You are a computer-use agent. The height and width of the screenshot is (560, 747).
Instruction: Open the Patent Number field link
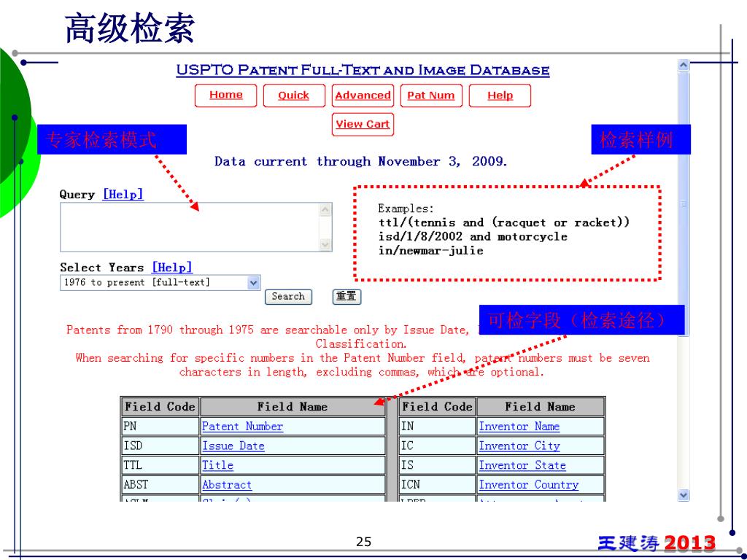coord(242,426)
